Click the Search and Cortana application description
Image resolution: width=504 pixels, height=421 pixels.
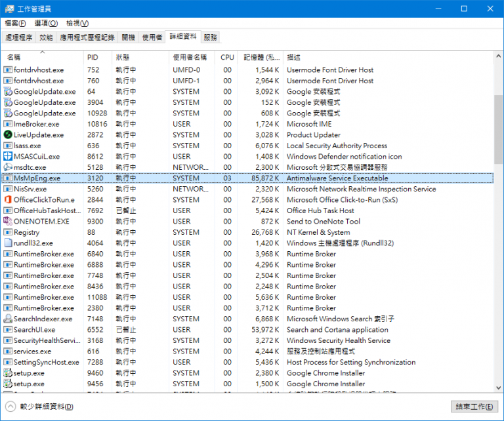(337, 330)
